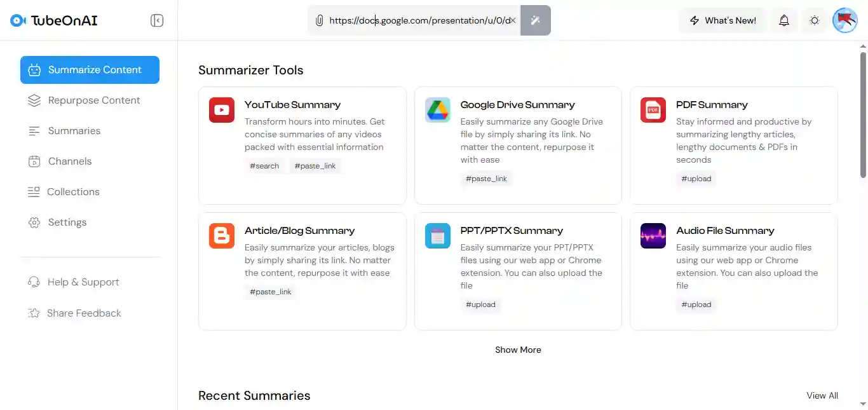Image resolution: width=868 pixels, height=410 pixels.
Task: Open the Channels section
Action: [x=69, y=161]
